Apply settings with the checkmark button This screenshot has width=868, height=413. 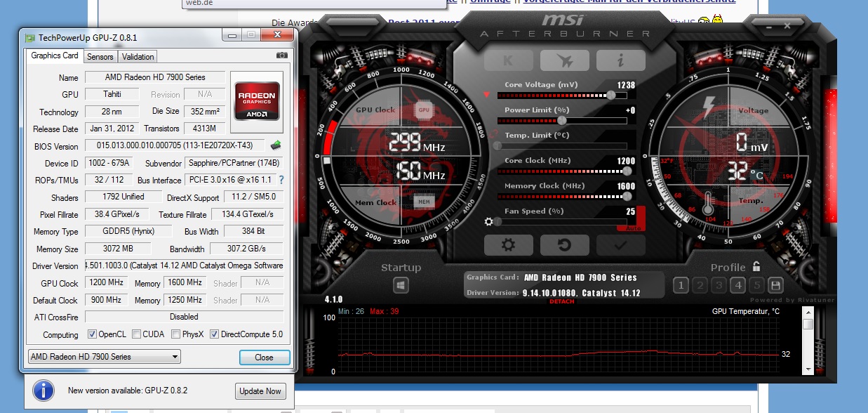[620, 245]
